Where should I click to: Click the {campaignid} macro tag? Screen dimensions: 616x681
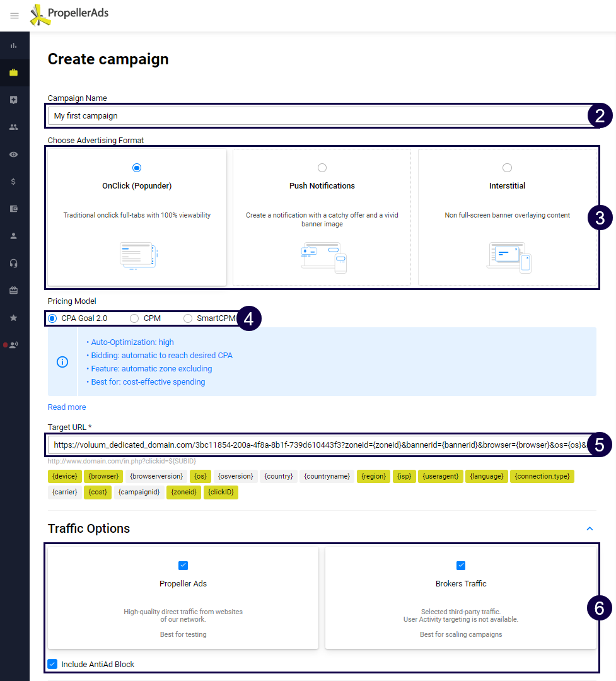[139, 492]
